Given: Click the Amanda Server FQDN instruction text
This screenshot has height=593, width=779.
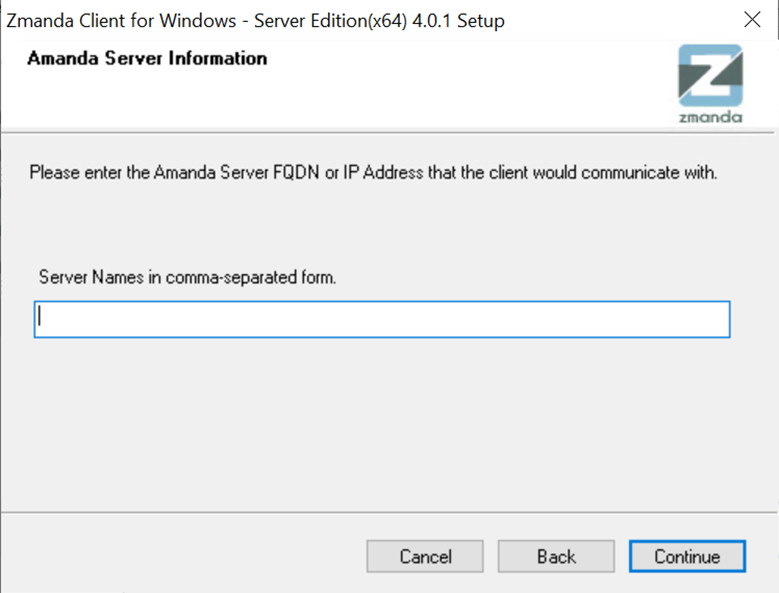Looking at the screenshot, I should click(373, 172).
